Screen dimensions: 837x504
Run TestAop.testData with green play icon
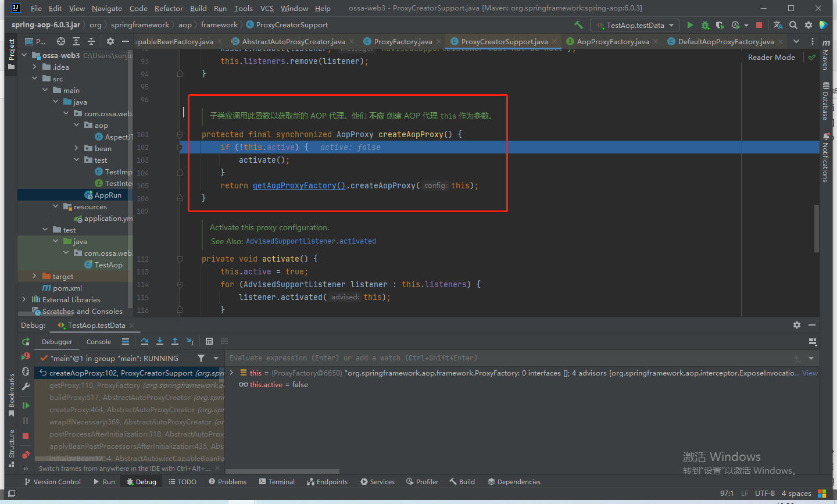pyautogui.click(x=690, y=25)
